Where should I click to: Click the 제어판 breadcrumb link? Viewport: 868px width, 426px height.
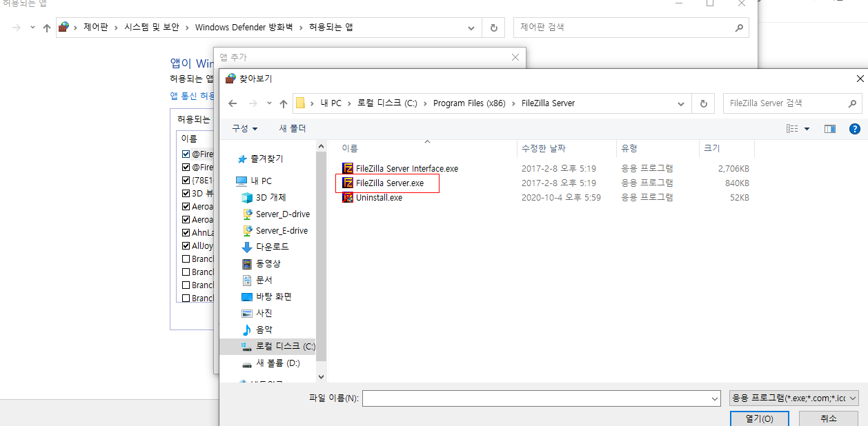pyautogui.click(x=96, y=28)
